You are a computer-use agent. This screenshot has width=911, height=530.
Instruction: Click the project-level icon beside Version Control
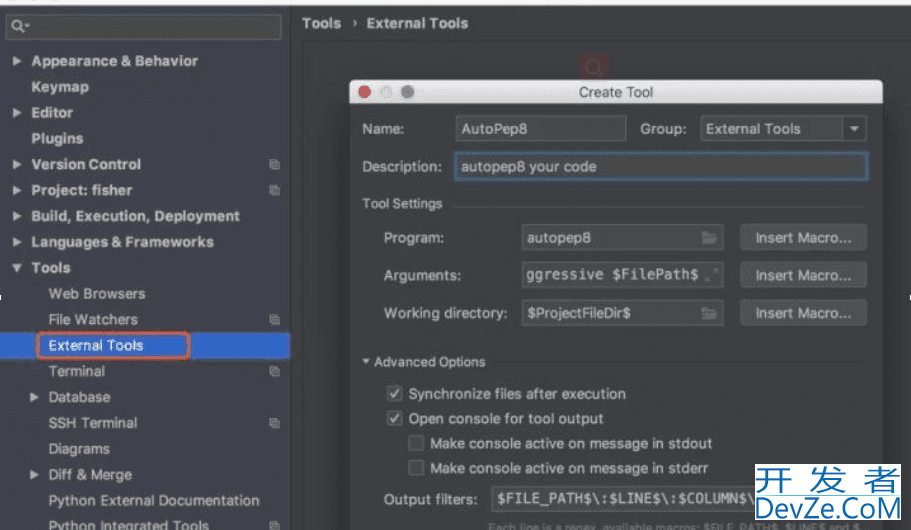pos(275,164)
